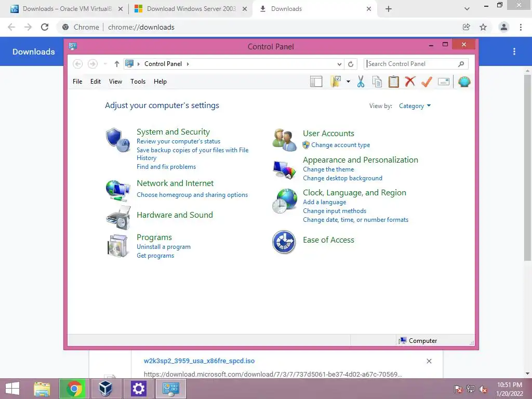Click Change date, time, or number formats link
The width and height of the screenshot is (532, 399).
pos(355,220)
